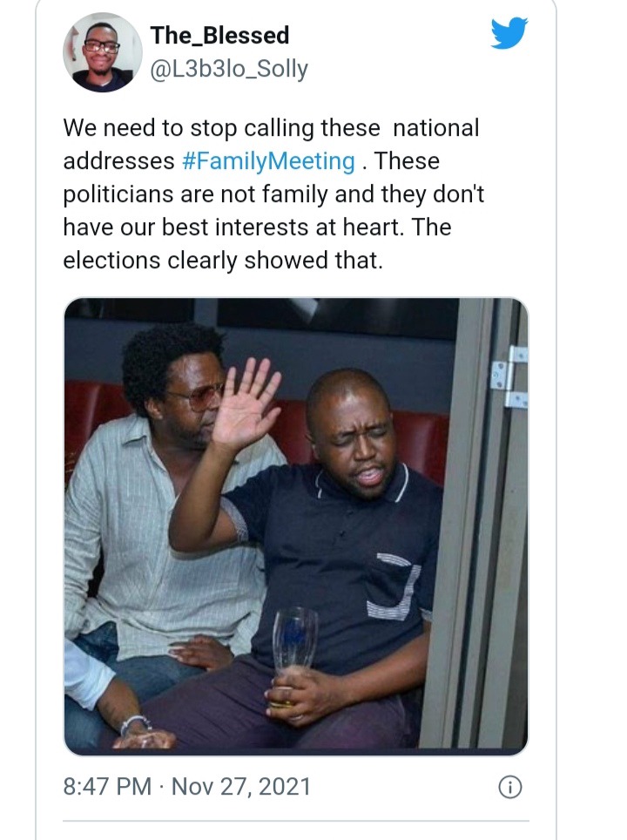Open the Twitter bird logo link
This screenshot has height=840, width=627.
509,33
